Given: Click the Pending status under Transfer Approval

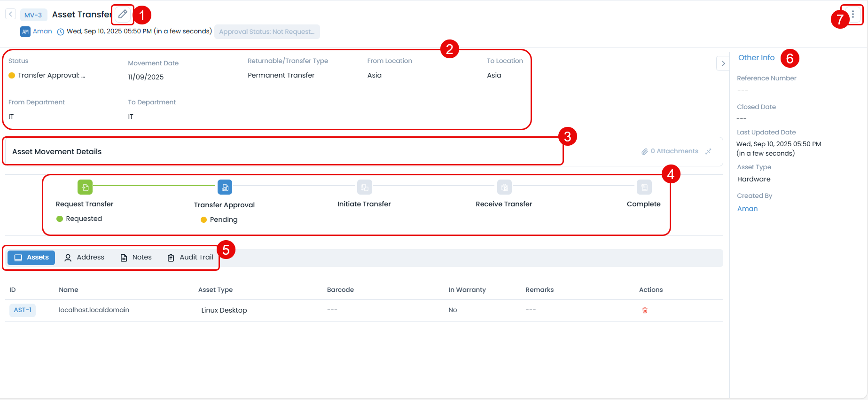Looking at the screenshot, I should (x=224, y=220).
